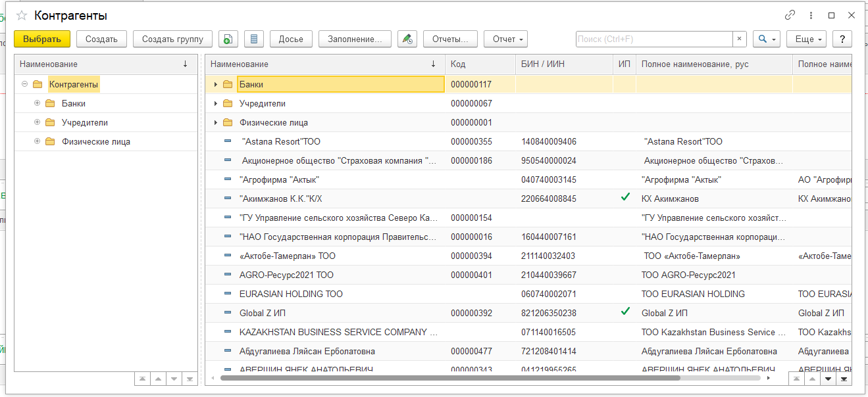Image resolution: width=868 pixels, height=397 pixels.
Task: Click ИП checkmark for Global Z ИП
Action: (625, 312)
